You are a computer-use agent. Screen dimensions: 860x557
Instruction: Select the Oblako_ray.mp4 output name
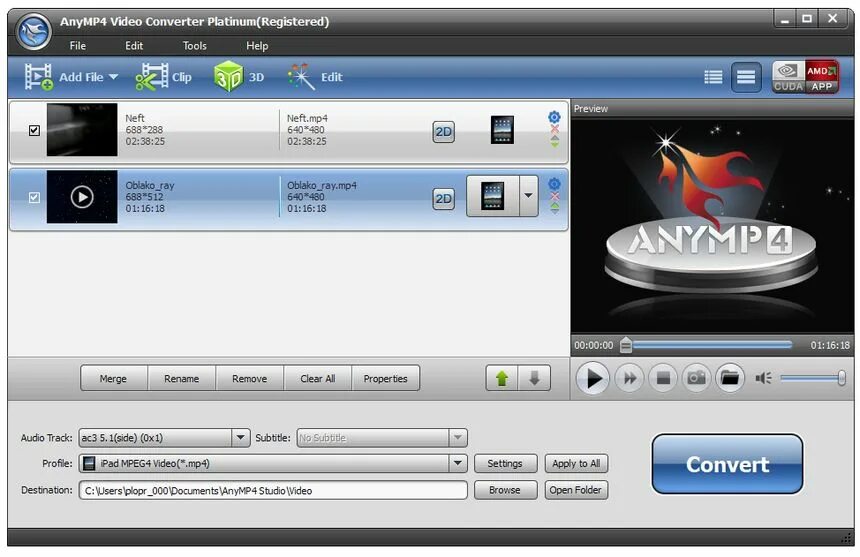(322, 185)
